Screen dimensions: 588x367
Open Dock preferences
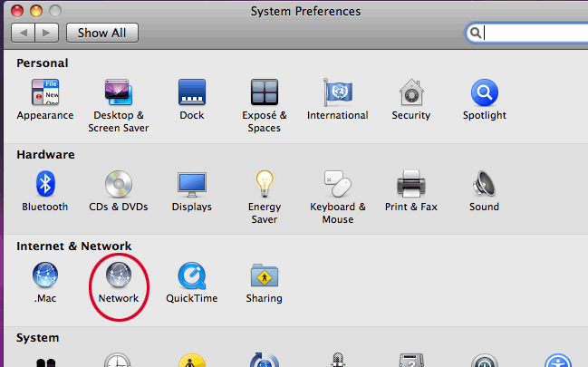tap(192, 93)
